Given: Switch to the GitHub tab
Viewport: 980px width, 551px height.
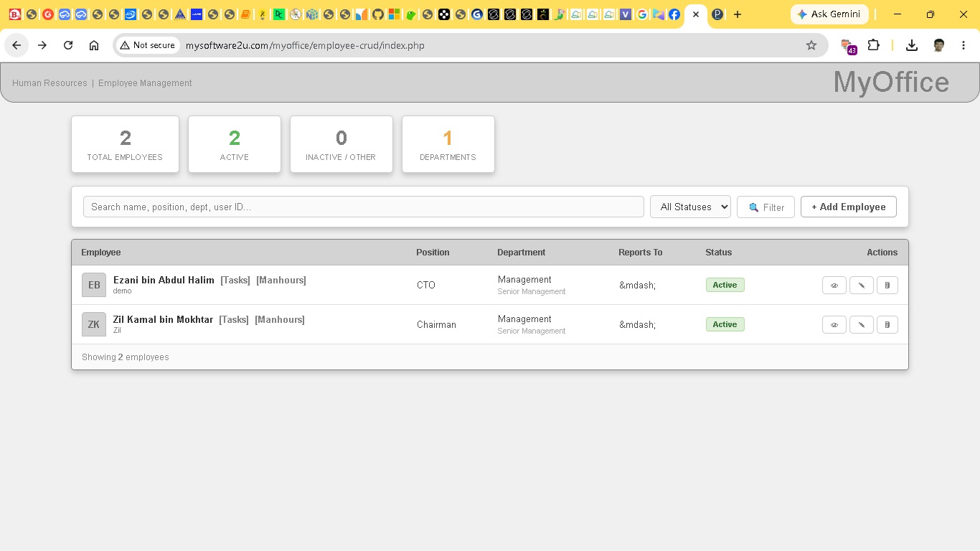Looking at the screenshot, I should [x=378, y=14].
